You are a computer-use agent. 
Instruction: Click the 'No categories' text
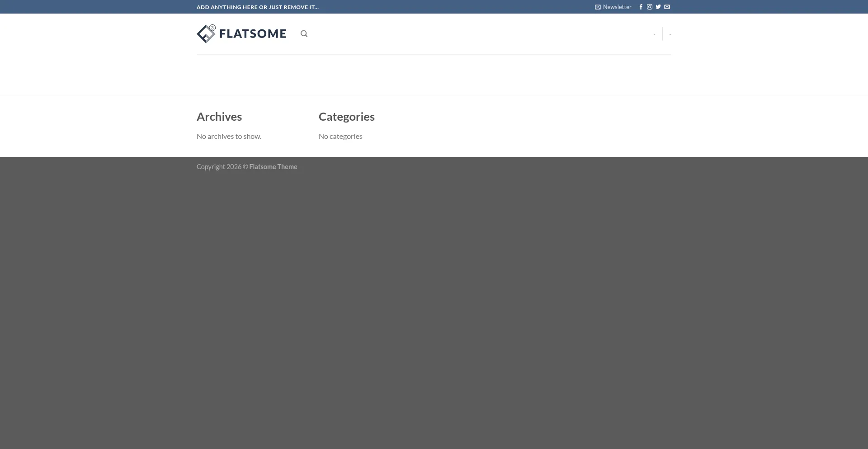pyautogui.click(x=340, y=136)
